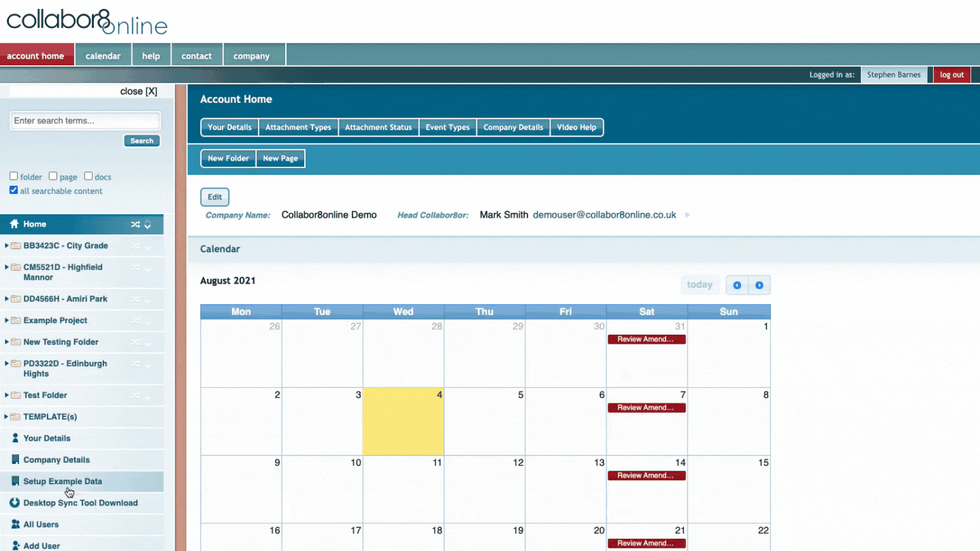Screen dimensions: 980x551
Task: Click the shuffle icon on New Testing Folder row
Action: pyautogui.click(x=135, y=343)
